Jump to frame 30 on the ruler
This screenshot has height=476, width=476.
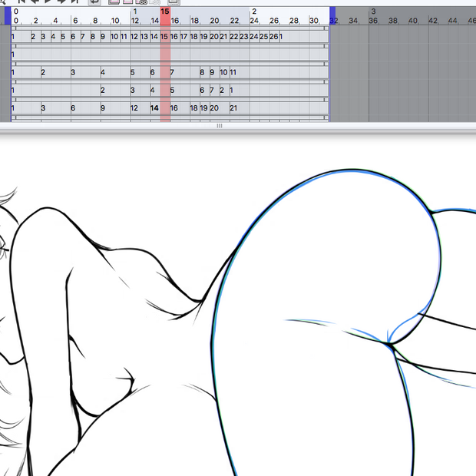pyautogui.click(x=314, y=21)
